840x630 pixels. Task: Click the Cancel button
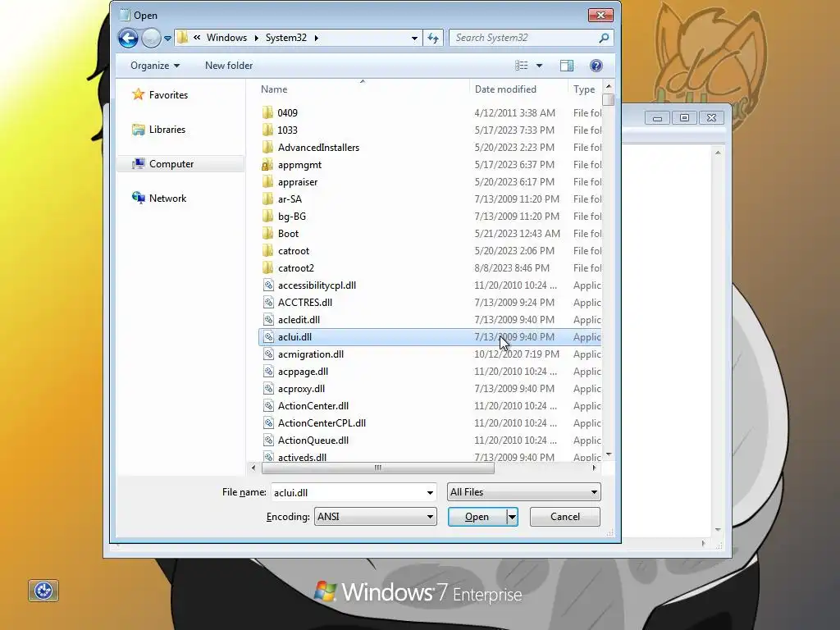coord(564,517)
